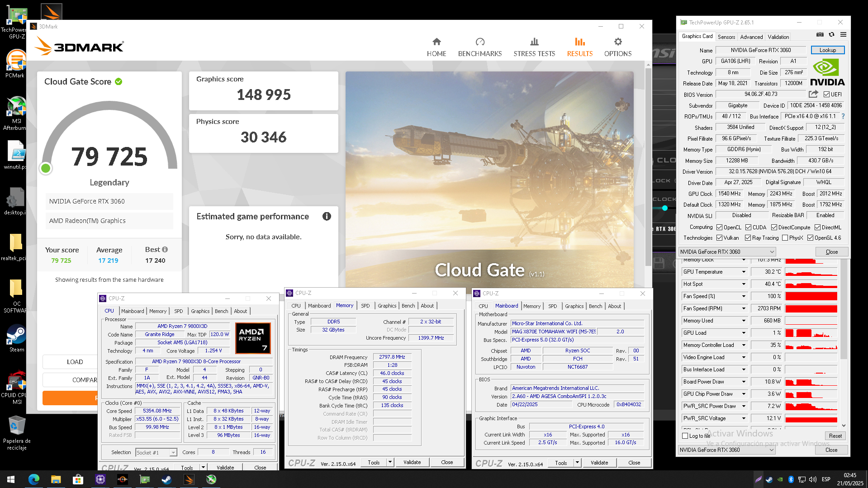Click the GPU-Z Lookup button

point(828,50)
